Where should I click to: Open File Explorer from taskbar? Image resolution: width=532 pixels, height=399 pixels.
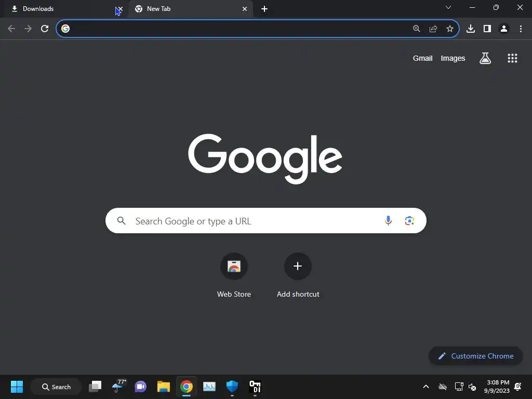click(x=164, y=387)
